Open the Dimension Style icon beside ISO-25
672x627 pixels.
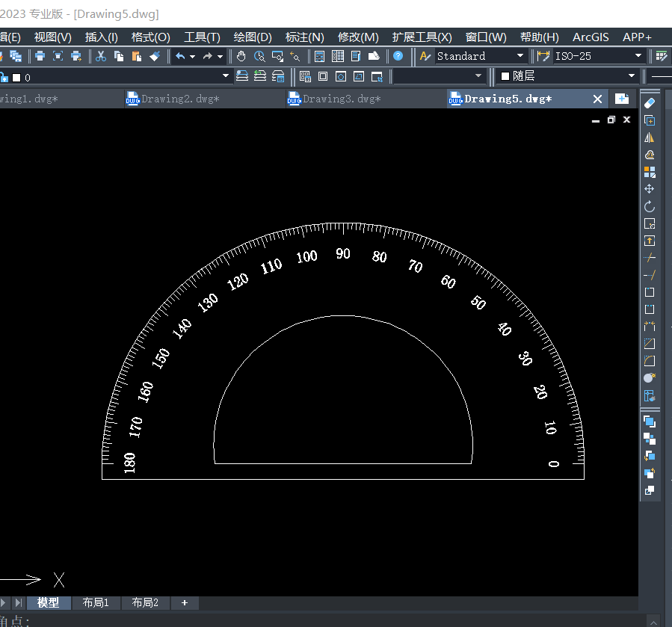(x=543, y=56)
